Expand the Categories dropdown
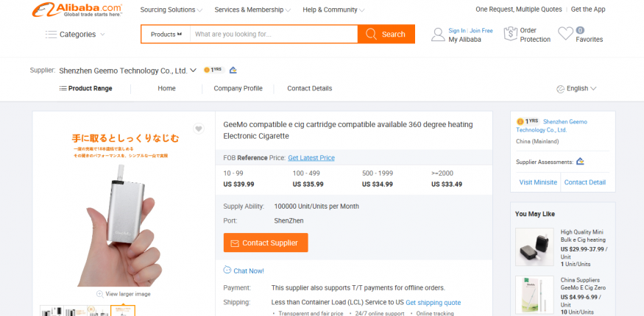 click(x=74, y=35)
